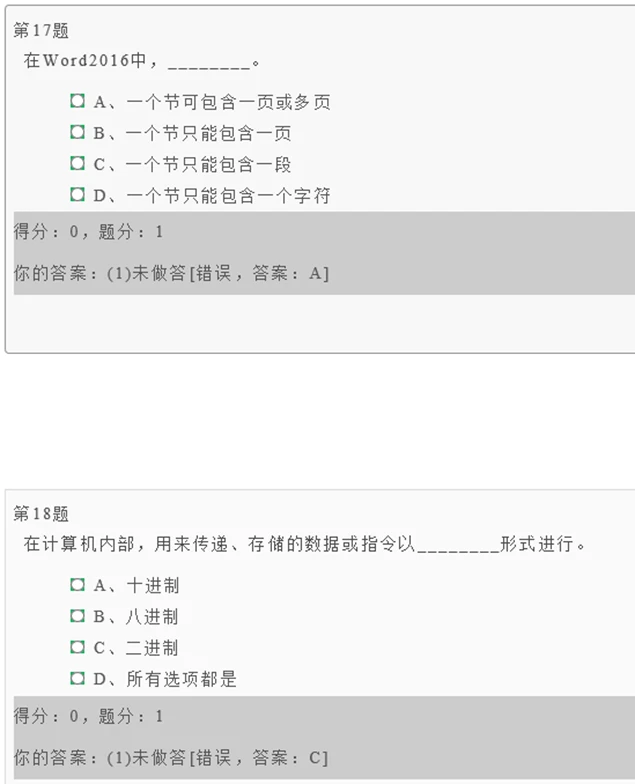Select radio option A for question 18
The height and width of the screenshot is (784, 635).
pos(77,585)
